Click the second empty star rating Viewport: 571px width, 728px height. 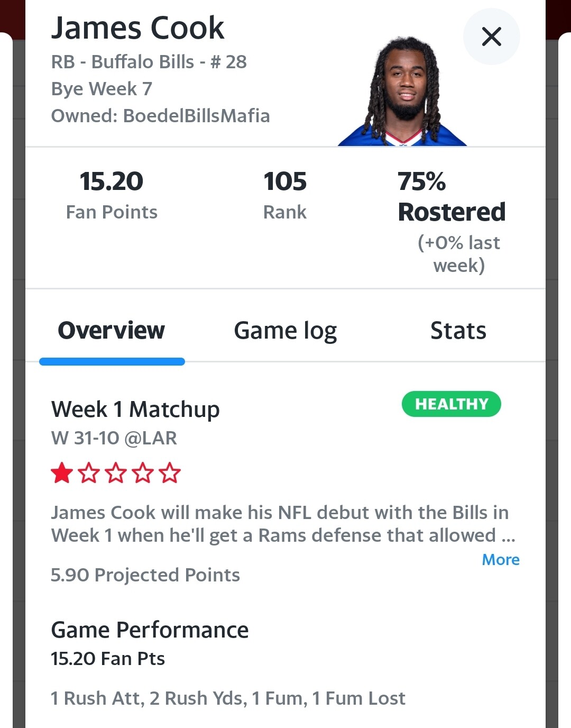coord(89,472)
